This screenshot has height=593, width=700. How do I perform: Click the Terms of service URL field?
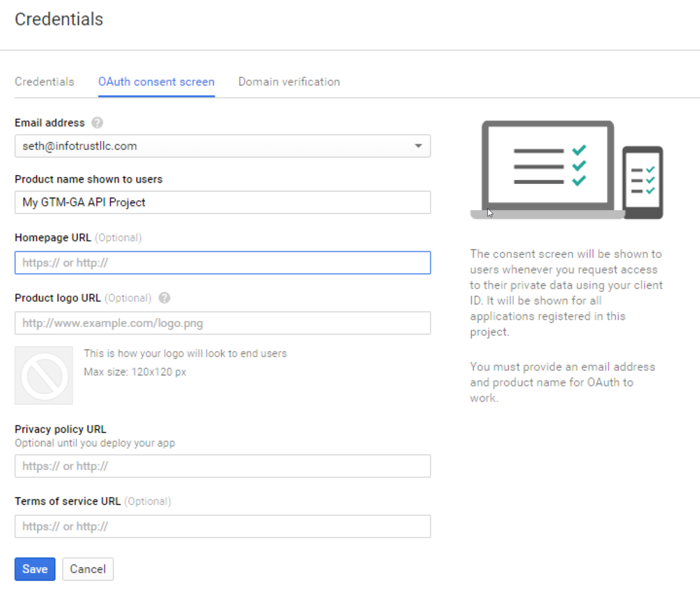(x=222, y=527)
